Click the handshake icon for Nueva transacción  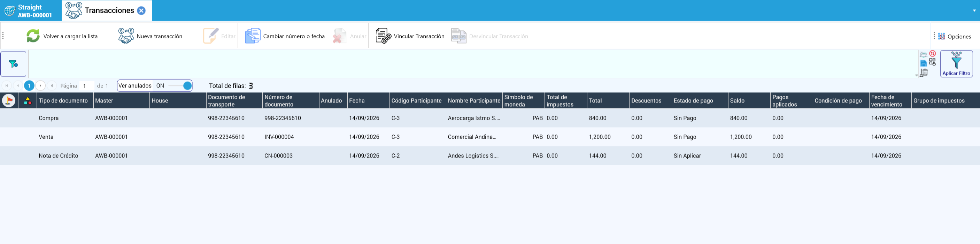click(x=126, y=36)
